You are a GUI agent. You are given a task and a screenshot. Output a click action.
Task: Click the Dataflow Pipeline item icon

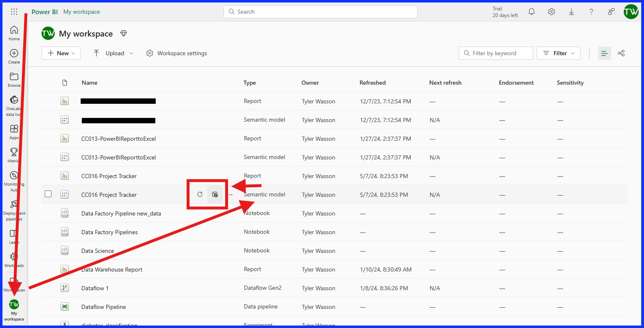[64, 306]
